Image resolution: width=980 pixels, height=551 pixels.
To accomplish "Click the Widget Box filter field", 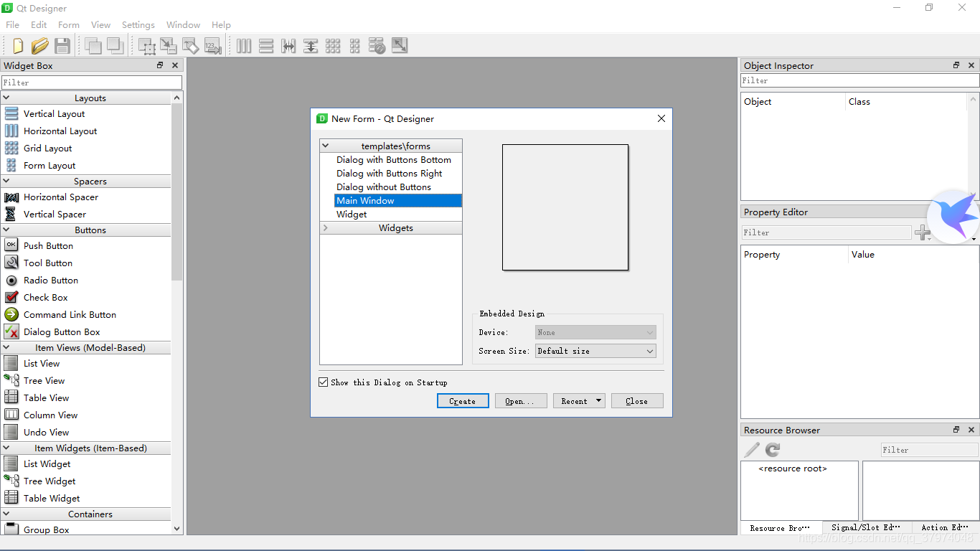I will pyautogui.click(x=91, y=83).
